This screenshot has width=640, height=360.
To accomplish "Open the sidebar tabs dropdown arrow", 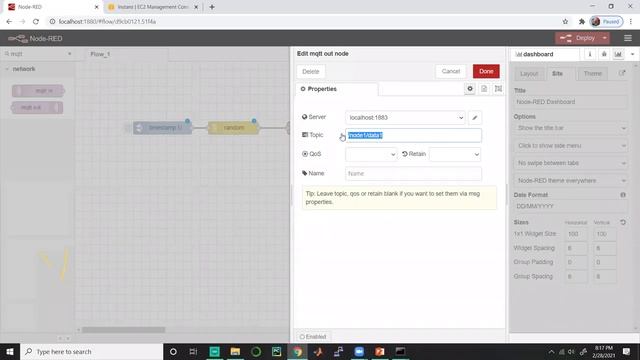I will point(633,54).
